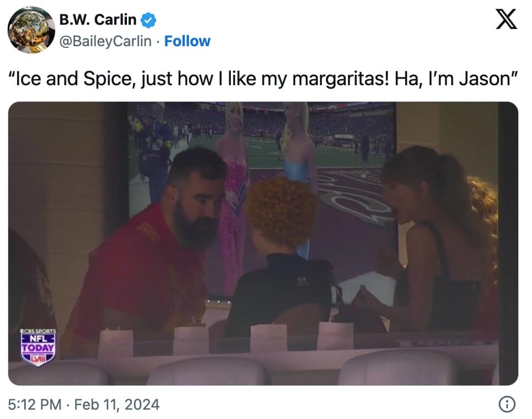The image size is (532, 419).
Task: Open B.W. Carlin's profile avatar
Action: point(31,30)
